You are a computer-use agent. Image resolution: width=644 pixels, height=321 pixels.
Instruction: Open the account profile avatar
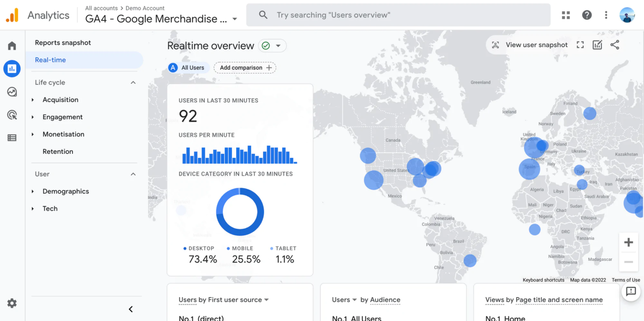627,15
